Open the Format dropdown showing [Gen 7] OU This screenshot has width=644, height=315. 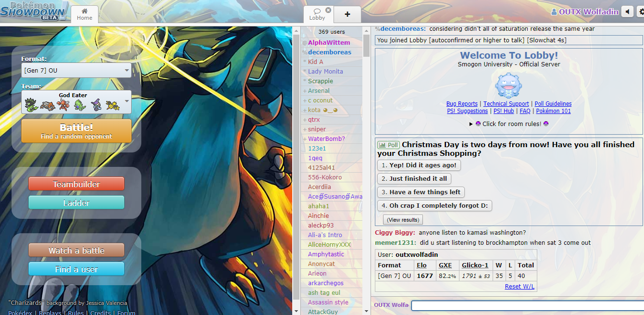click(x=76, y=70)
